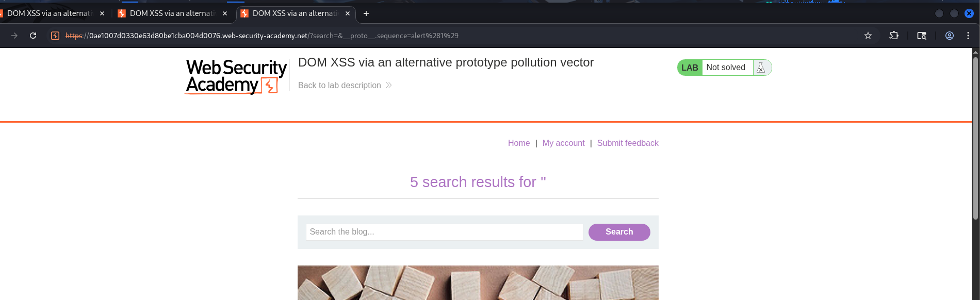The width and height of the screenshot is (980, 300).
Task: Click the lab flask status icon
Action: tap(761, 68)
